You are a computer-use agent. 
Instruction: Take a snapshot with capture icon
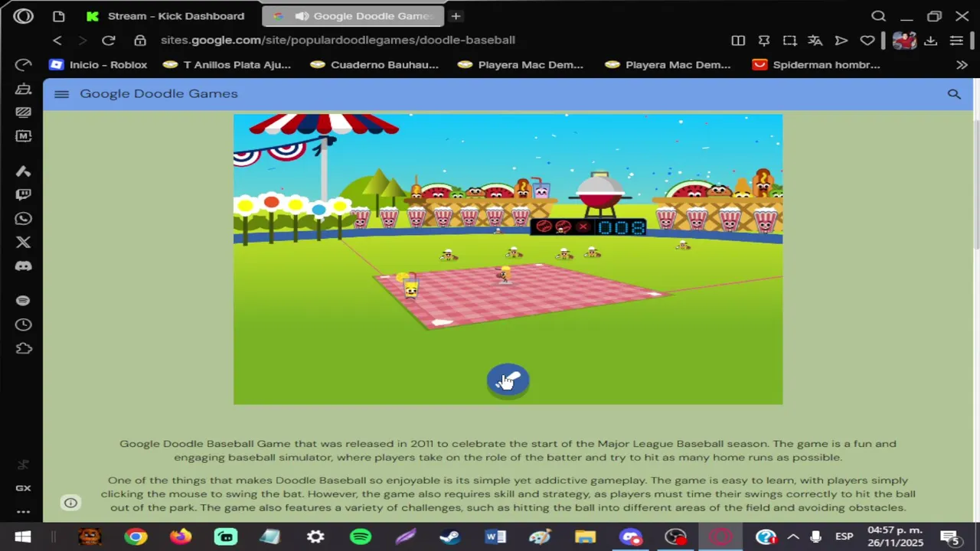tap(789, 40)
